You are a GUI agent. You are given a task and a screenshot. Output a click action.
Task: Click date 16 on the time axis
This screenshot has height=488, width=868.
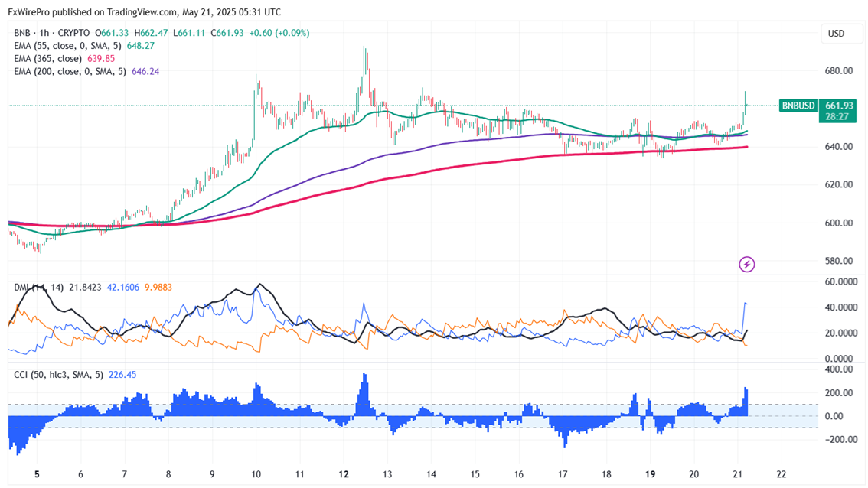click(x=519, y=475)
